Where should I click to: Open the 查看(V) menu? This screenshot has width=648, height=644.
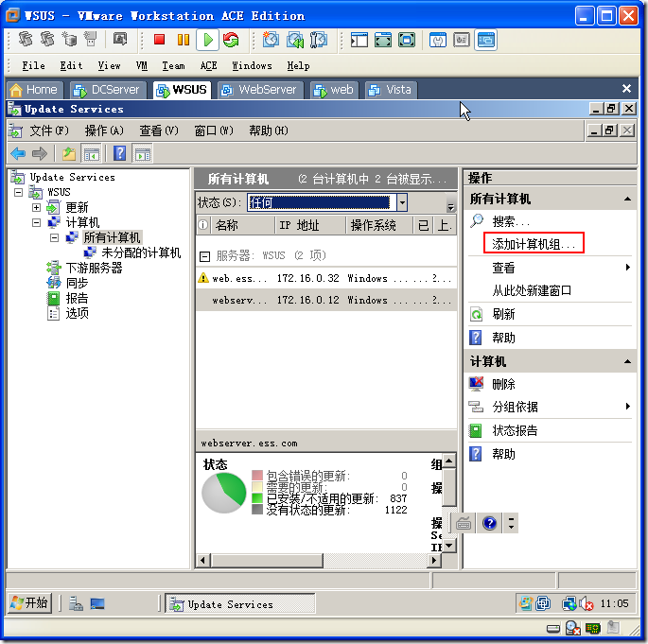pos(159,131)
